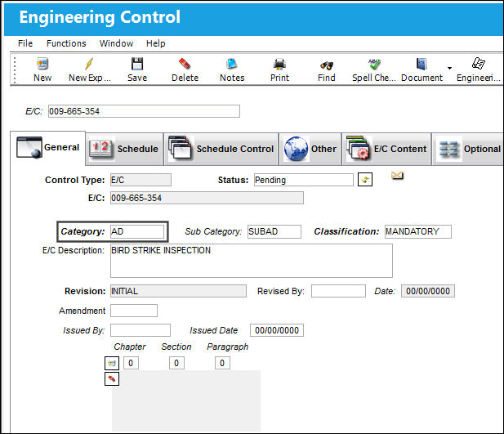Click the Category label
Screen dimensions: 504x434
coord(83,231)
